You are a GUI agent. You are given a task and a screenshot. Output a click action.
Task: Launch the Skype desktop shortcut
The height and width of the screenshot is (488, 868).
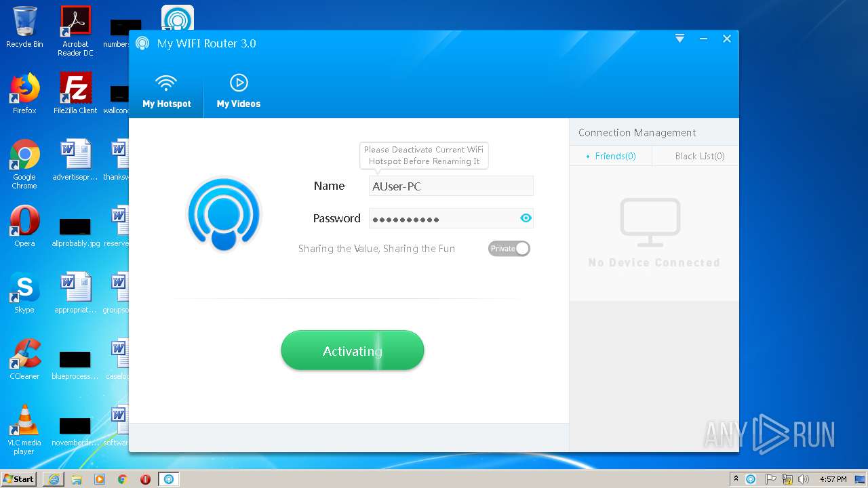point(24,293)
